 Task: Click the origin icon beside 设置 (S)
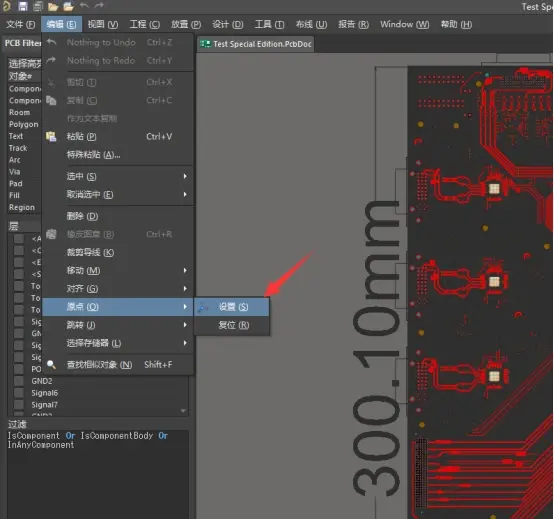203,307
